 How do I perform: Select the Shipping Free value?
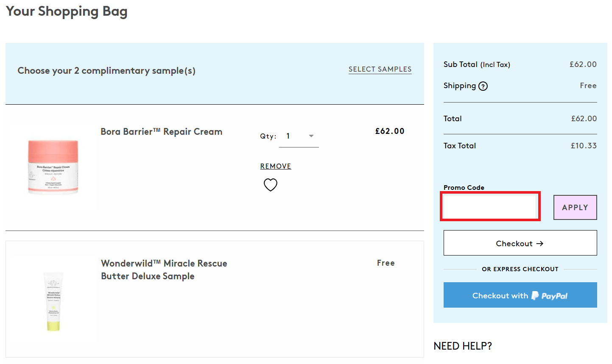pos(588,86)
